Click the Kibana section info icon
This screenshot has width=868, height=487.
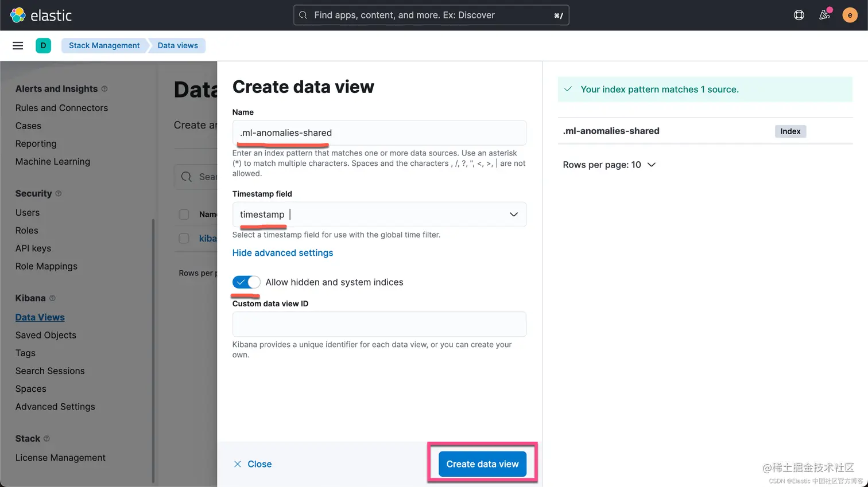(x=52, y=298)
